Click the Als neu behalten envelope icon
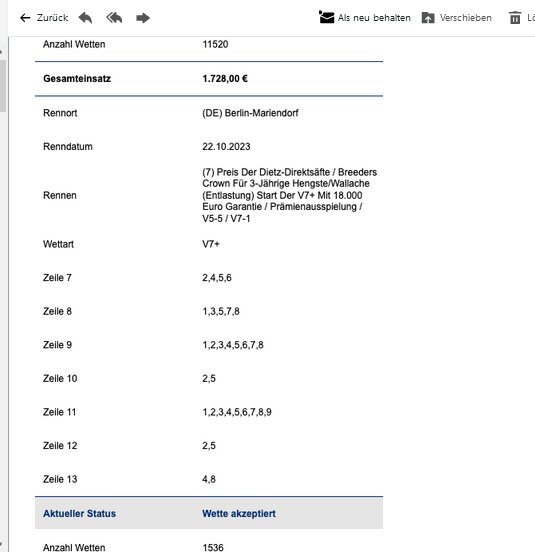The image size is (535, 552). point(326,17)
